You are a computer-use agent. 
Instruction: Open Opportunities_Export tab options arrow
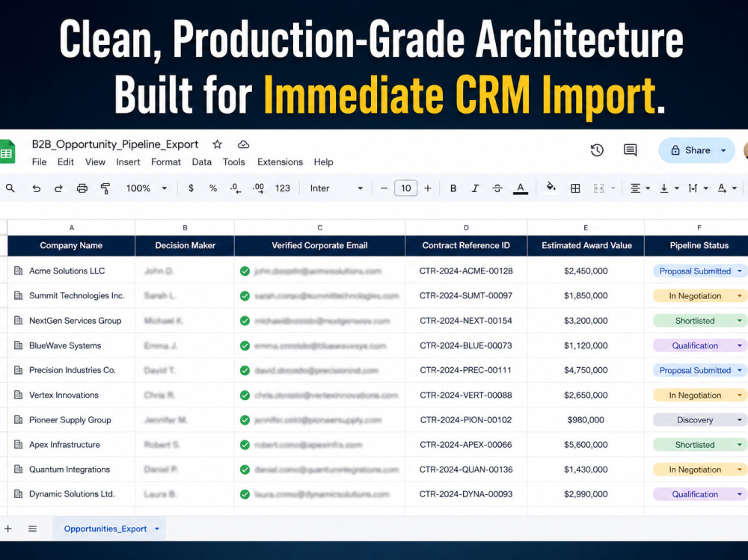coord(157,529)
